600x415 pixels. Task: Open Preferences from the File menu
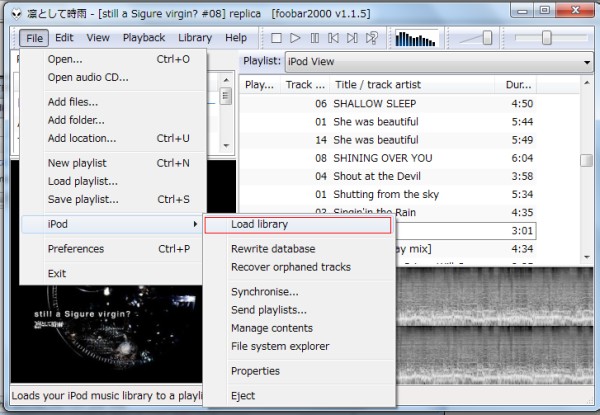[75, 249]
